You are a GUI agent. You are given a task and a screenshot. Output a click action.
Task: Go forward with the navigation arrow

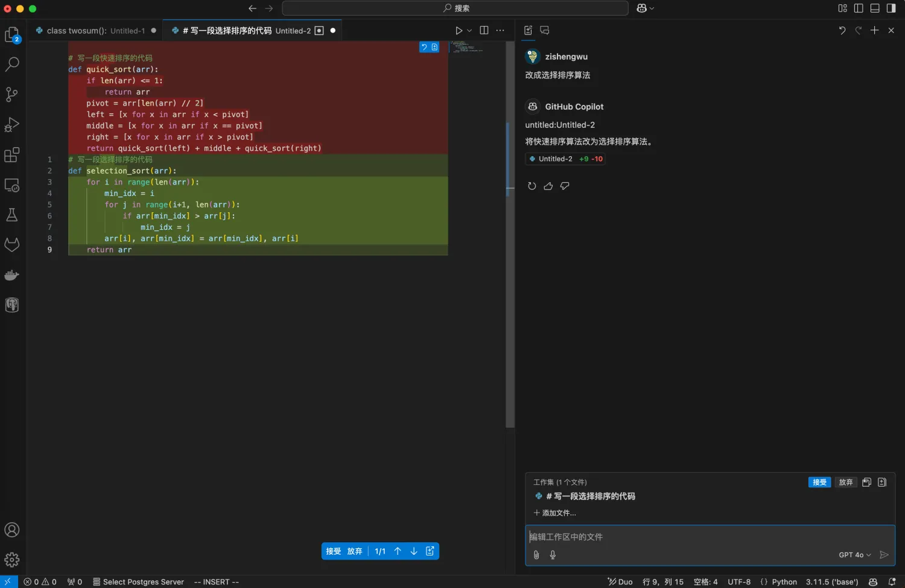coord(269,8)
